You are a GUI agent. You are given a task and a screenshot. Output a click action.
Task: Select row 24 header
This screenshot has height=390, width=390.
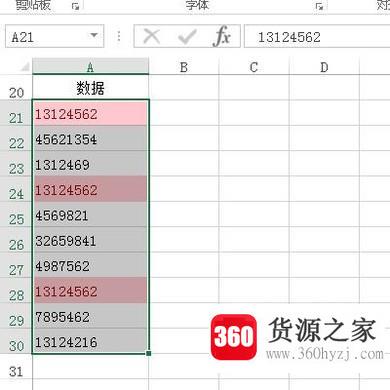point(16,189)
